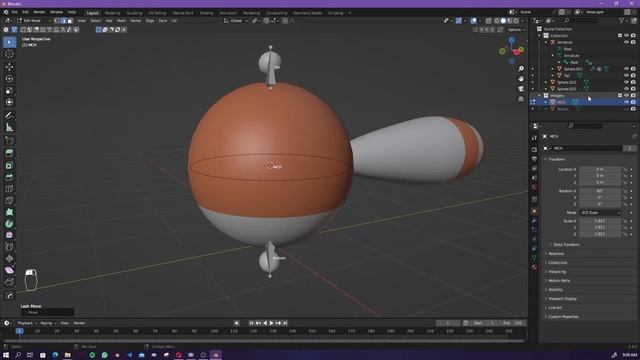The width and height of the screenshot is (640, 360).
Task: Click the Playback button in timeline
Action: (27, 323)
